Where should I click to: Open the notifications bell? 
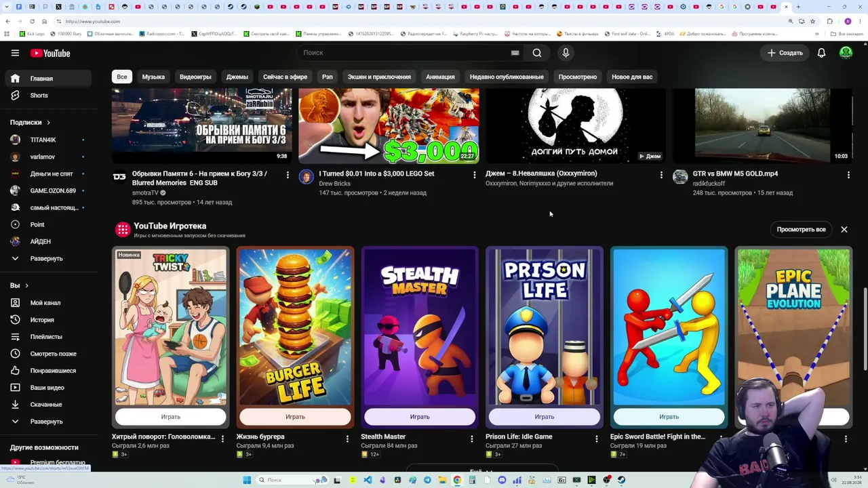pyautogui.click(x=821, y=53)
